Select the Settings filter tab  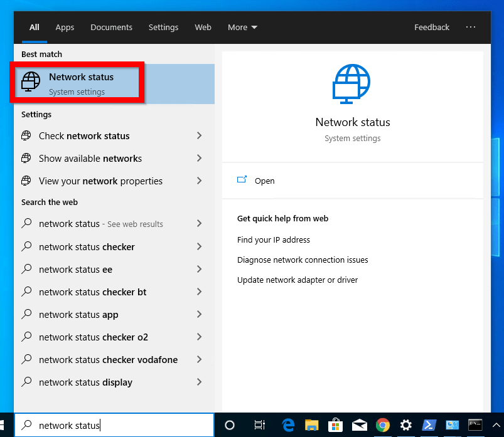pyautogui.click(x=163, y=27)
